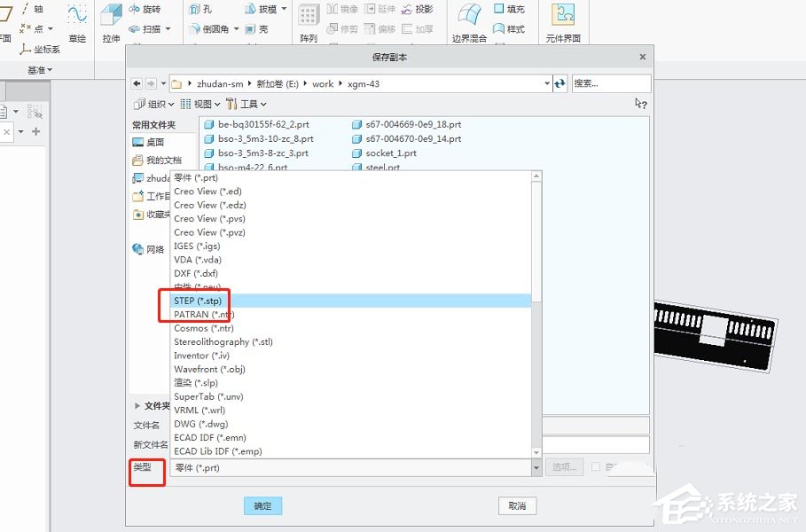The width and height of the screenshot is (806, 532).
Task: Close the 保存副本 dialog
Action: [643, 57]
